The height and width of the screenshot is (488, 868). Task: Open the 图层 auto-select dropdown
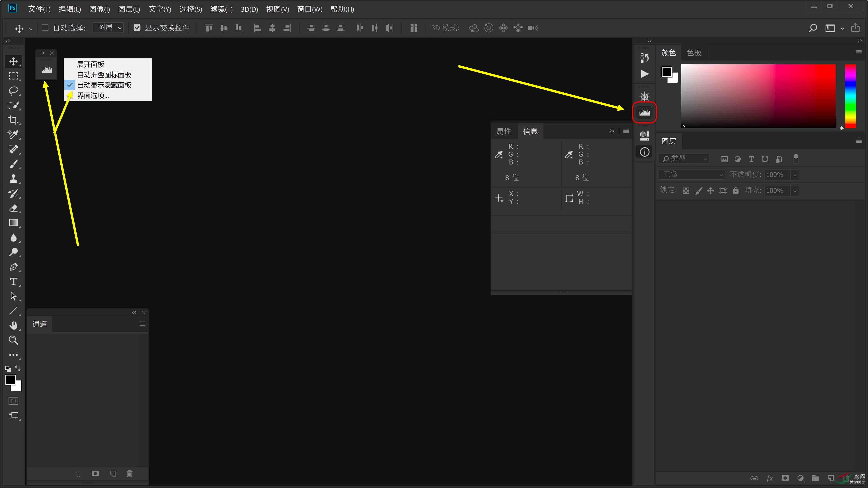click(108, 28)
